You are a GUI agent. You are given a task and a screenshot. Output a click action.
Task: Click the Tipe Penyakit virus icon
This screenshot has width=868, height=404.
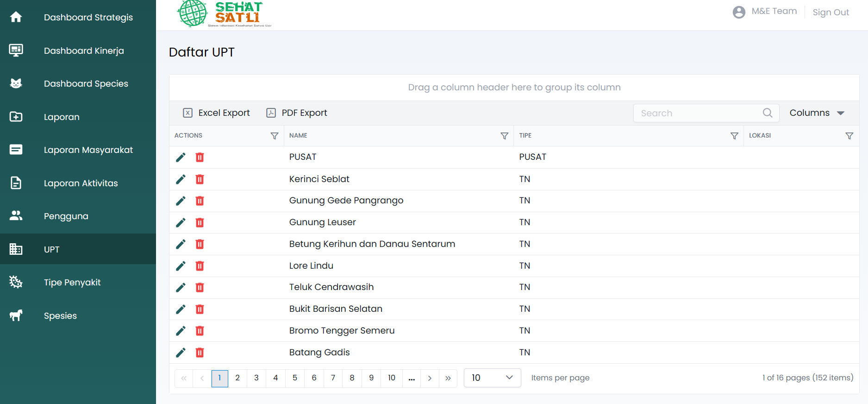[16, 282]
